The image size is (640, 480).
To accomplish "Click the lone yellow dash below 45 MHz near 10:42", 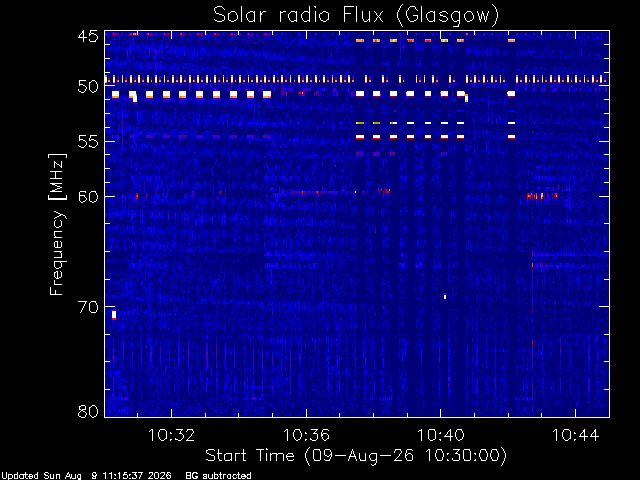I will pos(511,40).
